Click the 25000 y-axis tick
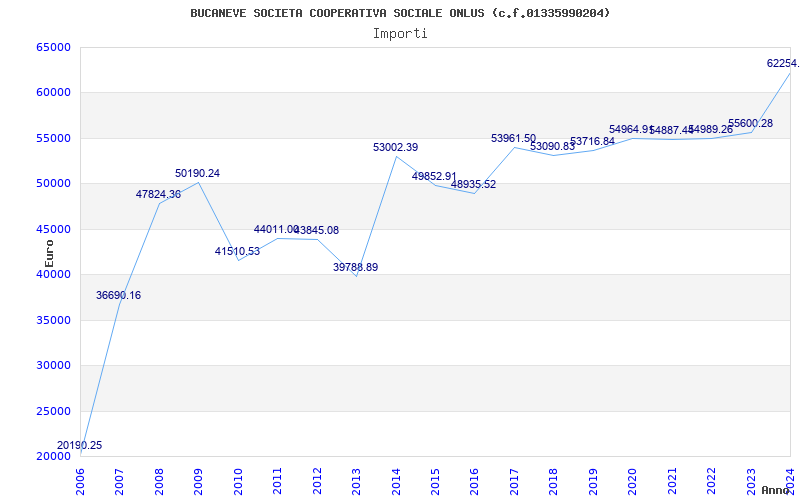Screen dimensions: 800x500 [54, 411]
